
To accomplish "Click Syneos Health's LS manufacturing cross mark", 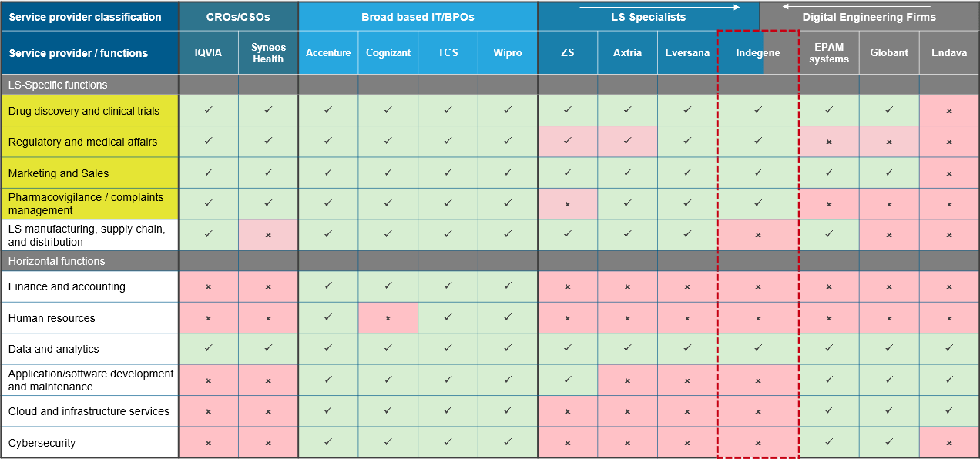I will [268, 235].
